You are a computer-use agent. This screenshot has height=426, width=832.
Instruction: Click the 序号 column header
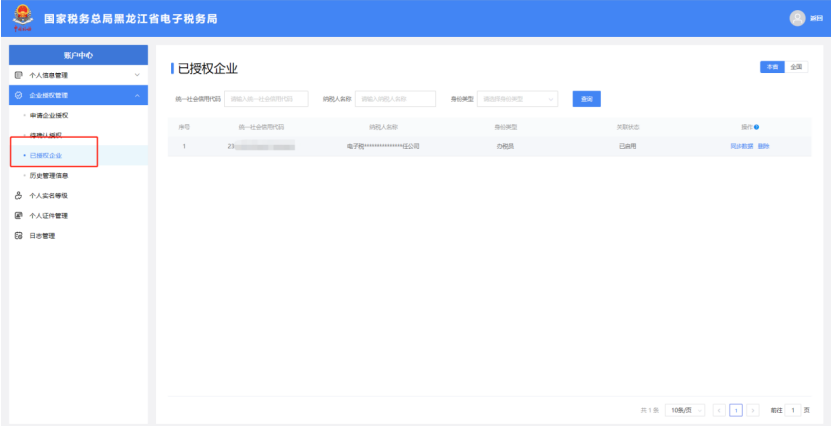(184, 127)
